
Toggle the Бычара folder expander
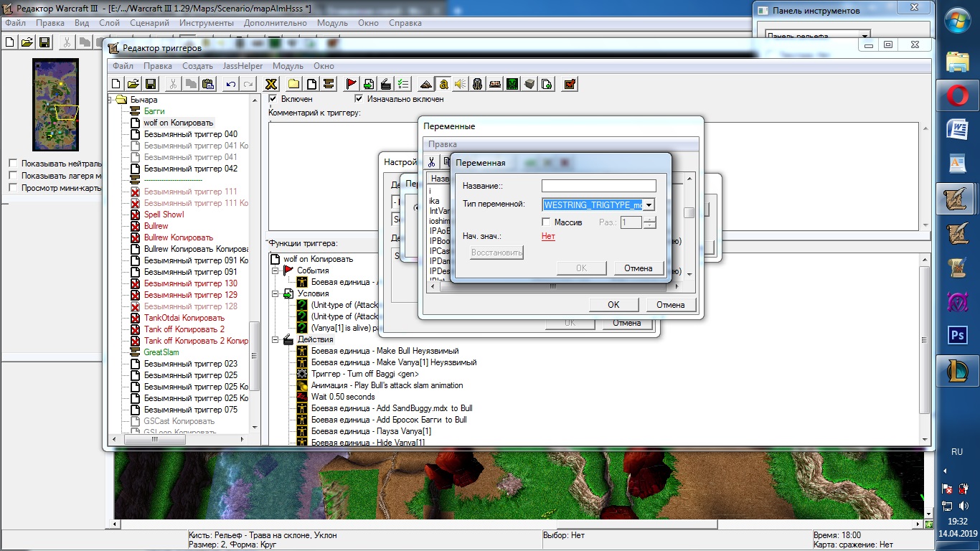point(110,100)
